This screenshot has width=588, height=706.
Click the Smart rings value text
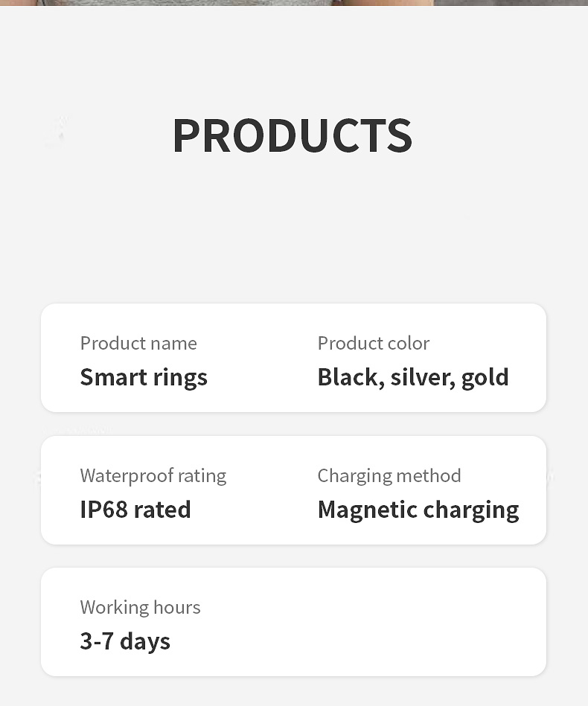pos(144,377)
